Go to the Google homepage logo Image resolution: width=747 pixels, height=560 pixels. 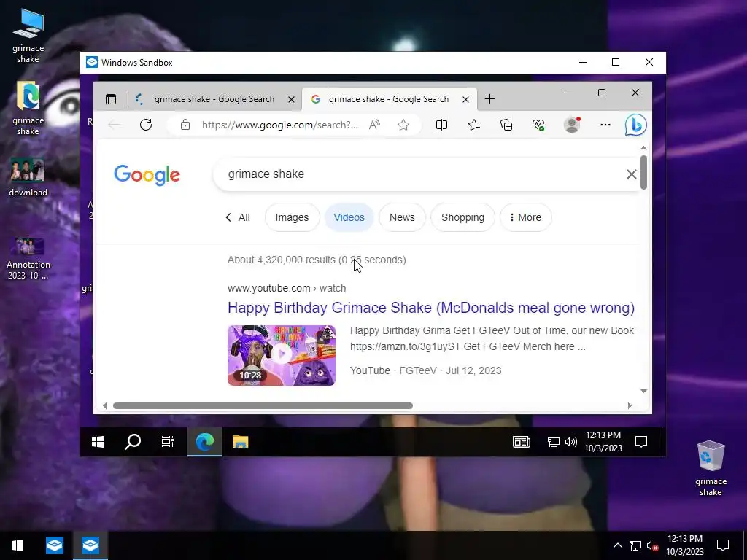(147, 175)
